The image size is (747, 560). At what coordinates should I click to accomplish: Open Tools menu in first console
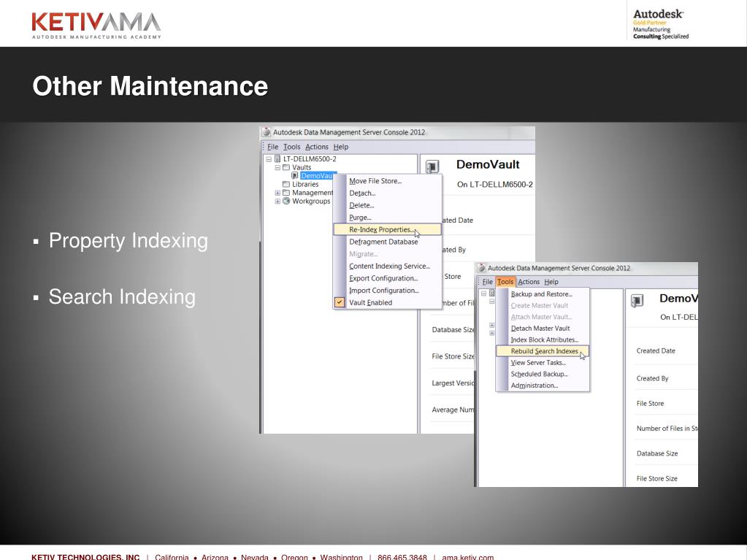[x=291, y=147]
